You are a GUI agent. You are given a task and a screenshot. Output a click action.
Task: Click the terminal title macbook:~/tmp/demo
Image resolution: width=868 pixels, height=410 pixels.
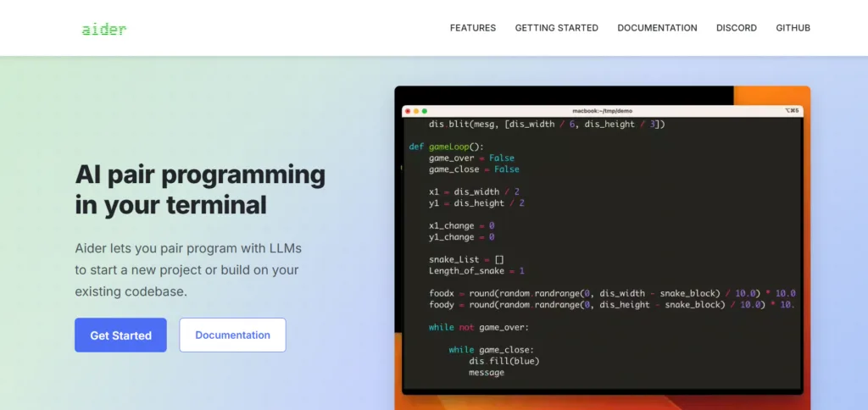pyautogui.click(x=602, y=111)
